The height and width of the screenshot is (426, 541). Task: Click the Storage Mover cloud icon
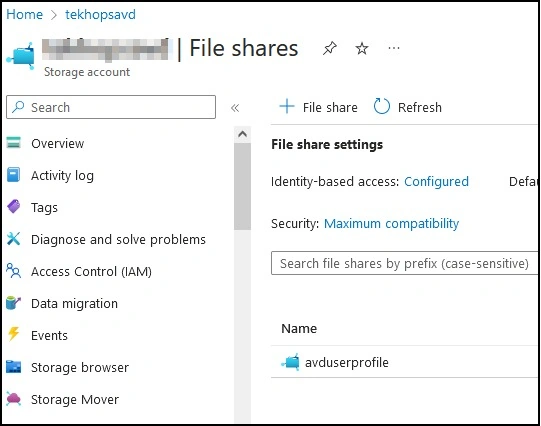coord(14,399)
